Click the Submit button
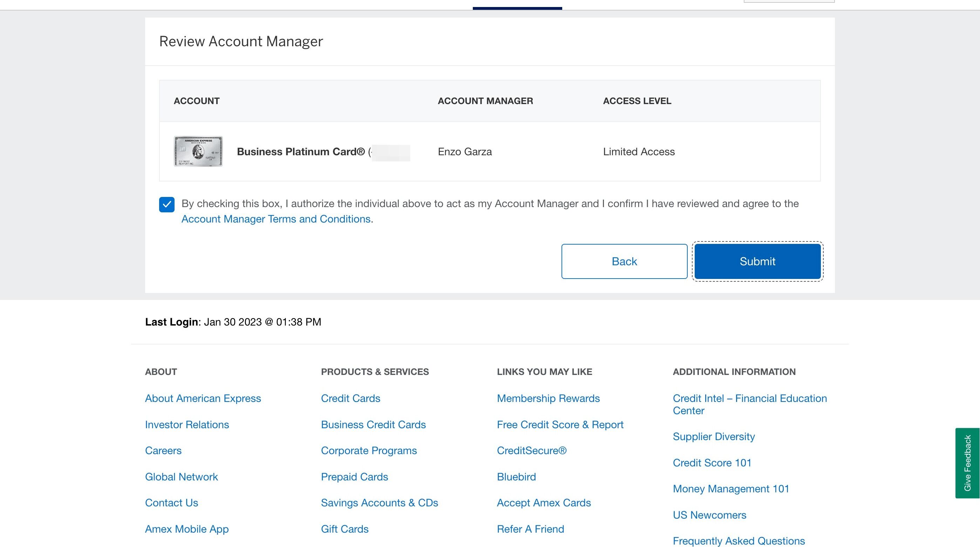This screenshot has height=547, width=980. (757, 261)
